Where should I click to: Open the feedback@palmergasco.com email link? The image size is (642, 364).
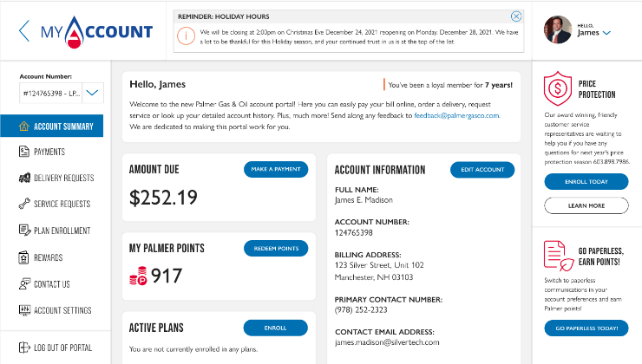456,115
